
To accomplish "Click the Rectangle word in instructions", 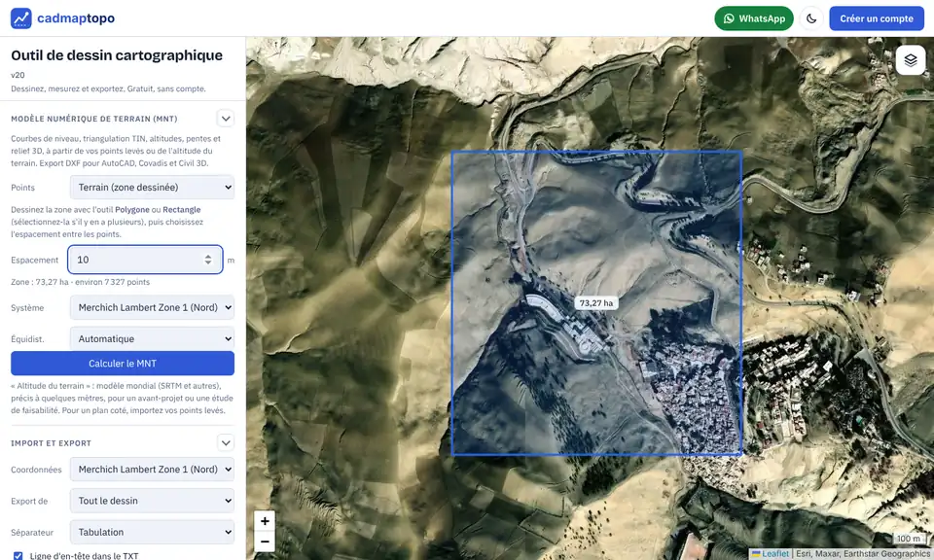I will (182, 209).
